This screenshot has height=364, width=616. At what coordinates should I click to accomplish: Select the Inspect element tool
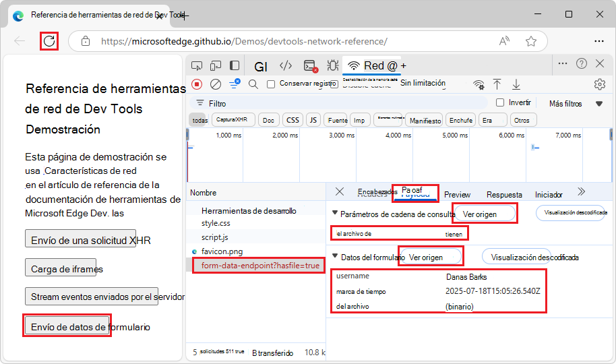point(197,65)
